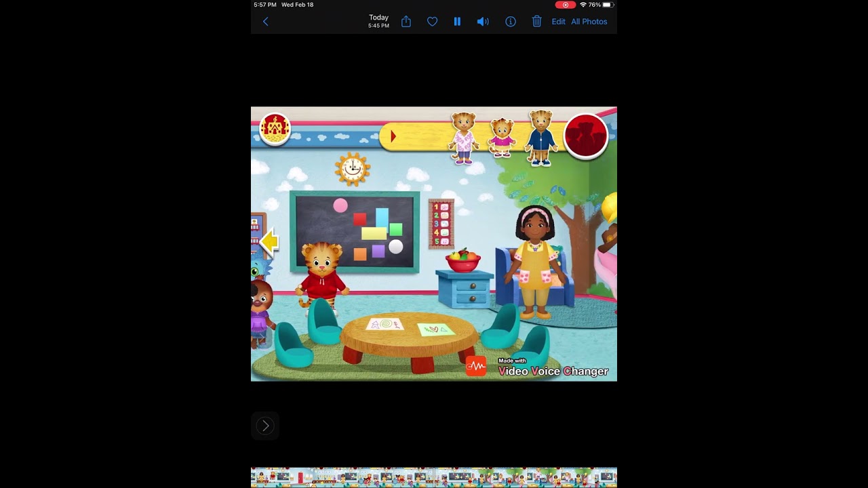Viewport: 868px width, 488px height.
Task: Tap the Edit button
Action: [558, 22]
